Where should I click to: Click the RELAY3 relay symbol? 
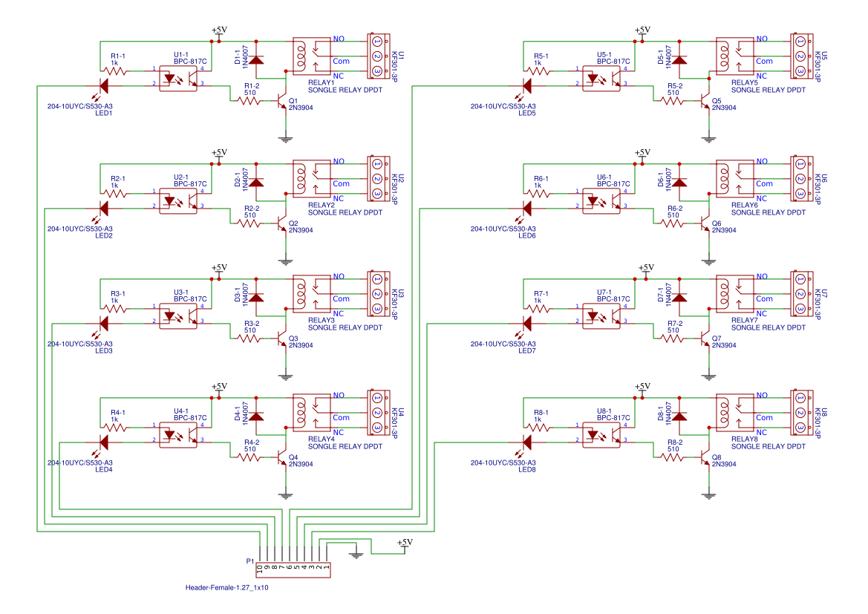(x=312, y=293)
